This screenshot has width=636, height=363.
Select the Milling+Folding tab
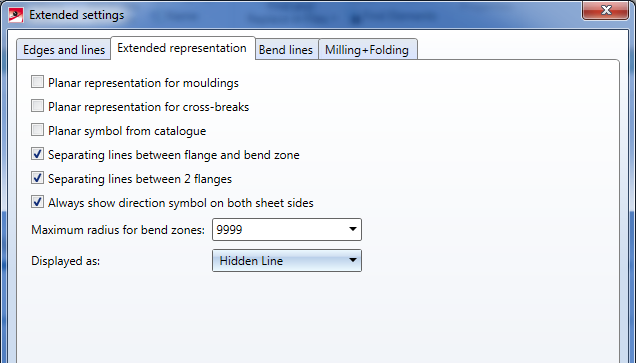(x=367, y=49)
